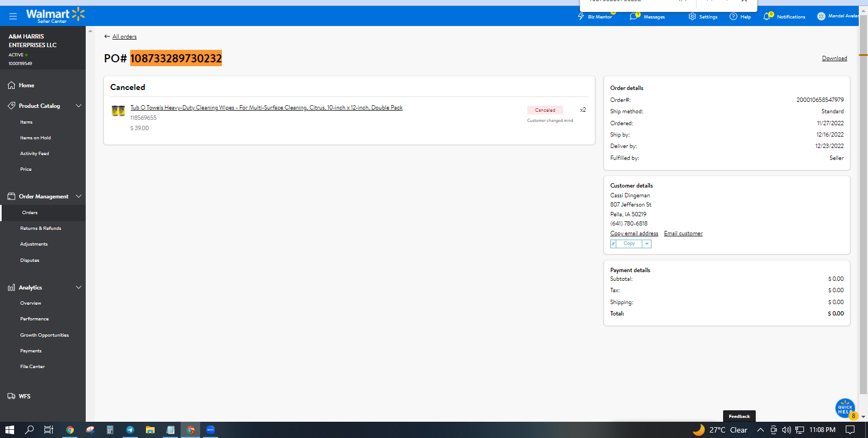
Task: Open Notepad from the taskbar
Action: pos(170,430)
